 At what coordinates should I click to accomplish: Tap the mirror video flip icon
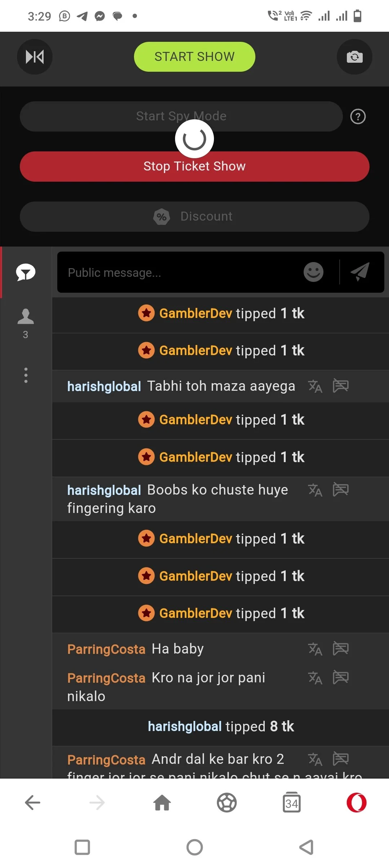tap(35, 57)
